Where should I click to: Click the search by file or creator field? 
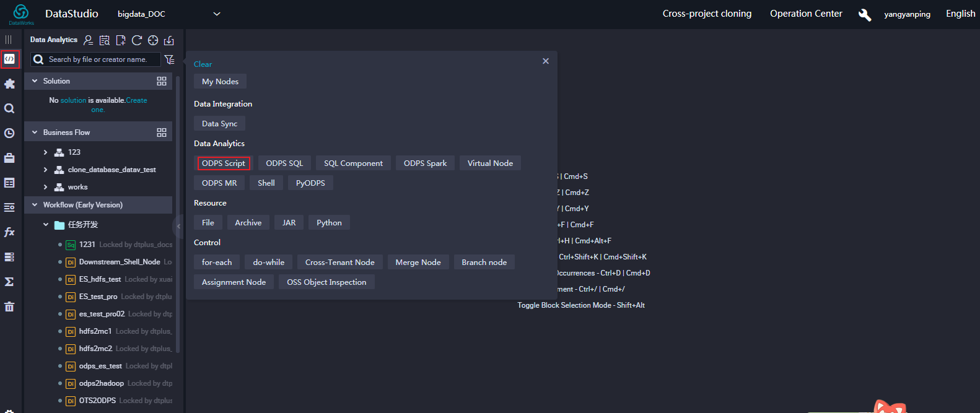[96, 59]
